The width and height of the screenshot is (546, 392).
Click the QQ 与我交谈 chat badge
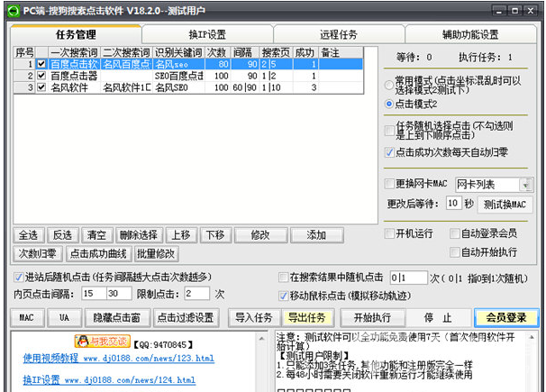tap(103, 342)
